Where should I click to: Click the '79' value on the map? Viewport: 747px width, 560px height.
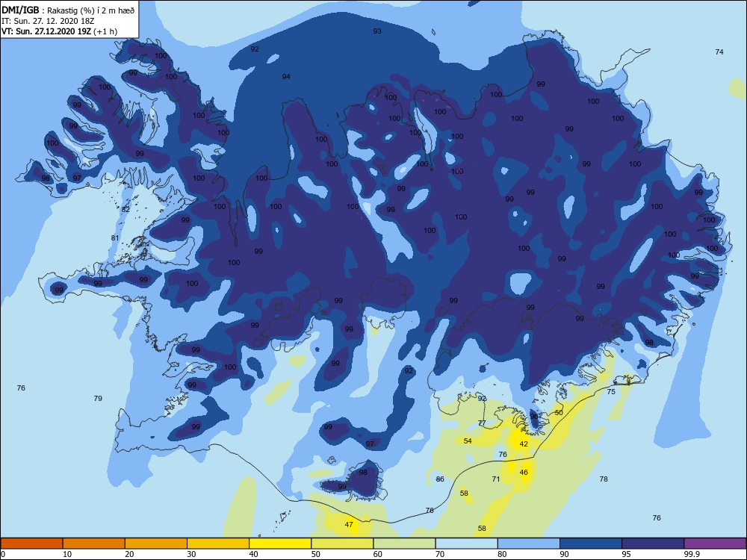pos(98,399)
